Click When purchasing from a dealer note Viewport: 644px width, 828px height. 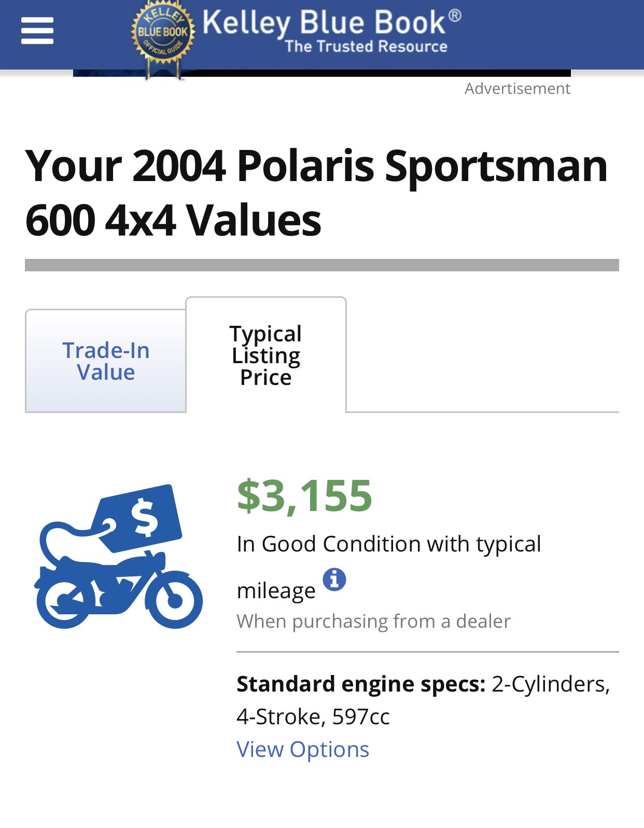[374, 621]
